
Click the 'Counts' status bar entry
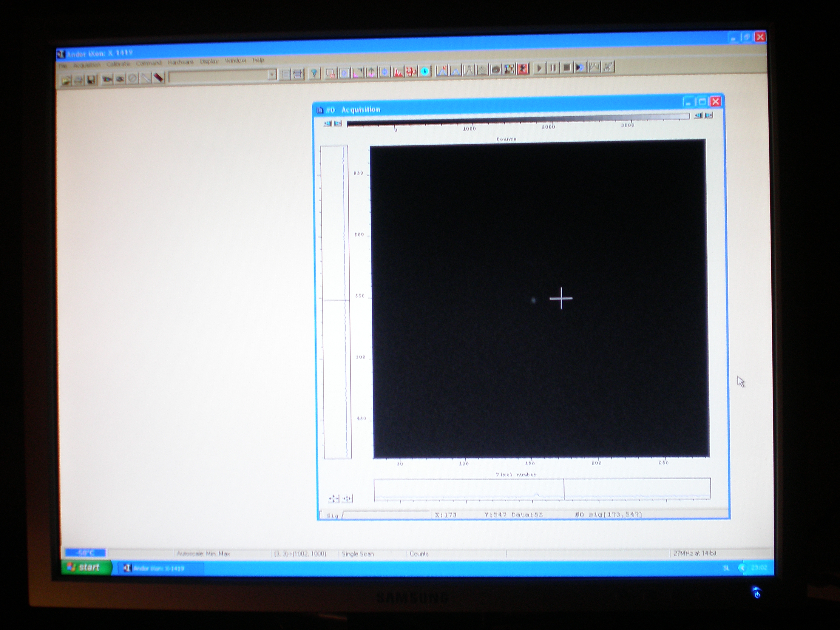(419, 554)
